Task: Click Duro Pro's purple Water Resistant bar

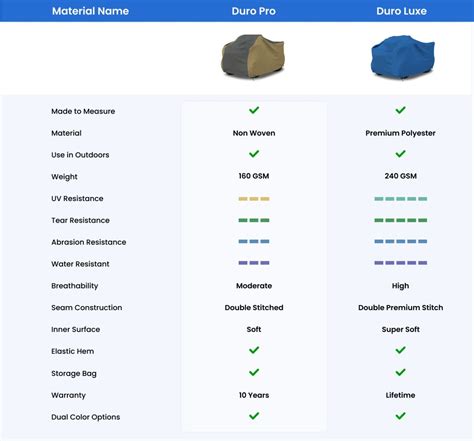Action: 254,263
